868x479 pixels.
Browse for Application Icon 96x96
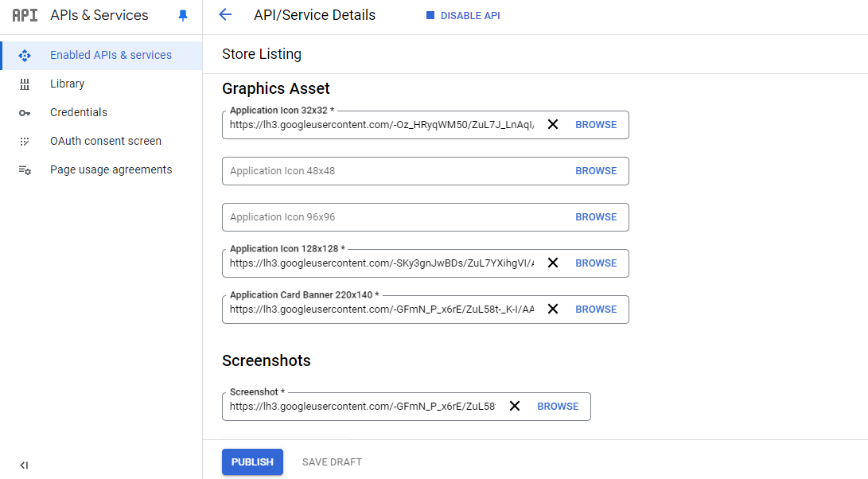pyautogui.click(x=596, y=217)
